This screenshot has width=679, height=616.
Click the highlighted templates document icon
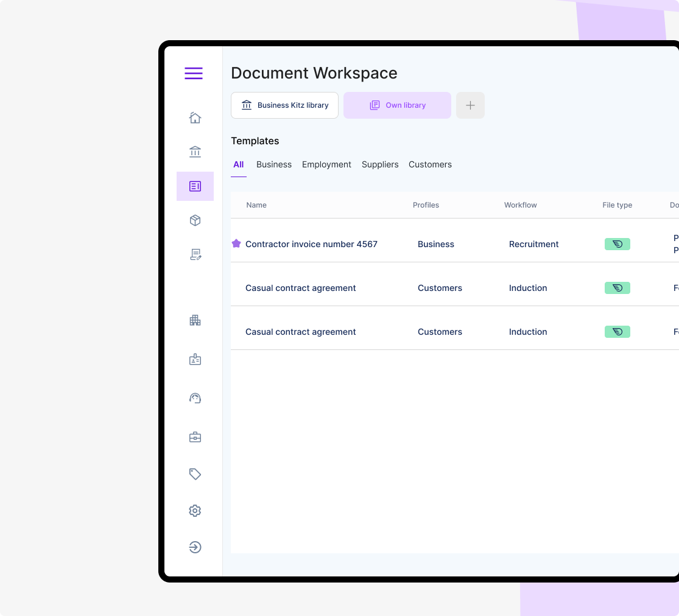195,186
